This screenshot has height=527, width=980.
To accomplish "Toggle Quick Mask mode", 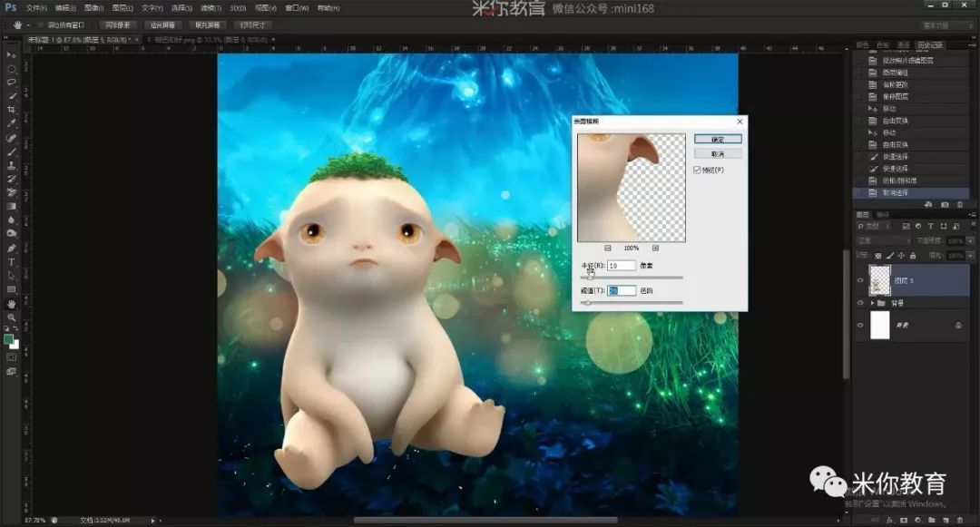I will click(x=11, y=357).
